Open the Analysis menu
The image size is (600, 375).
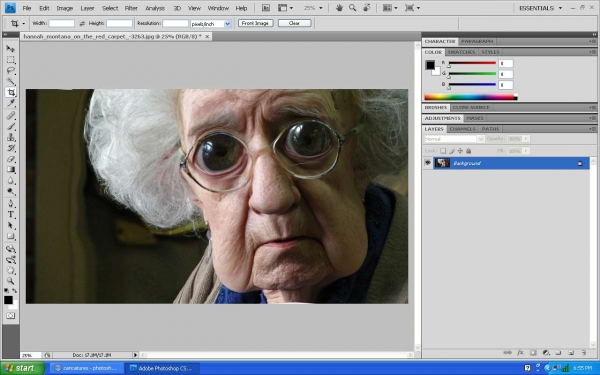click(155, 8)
